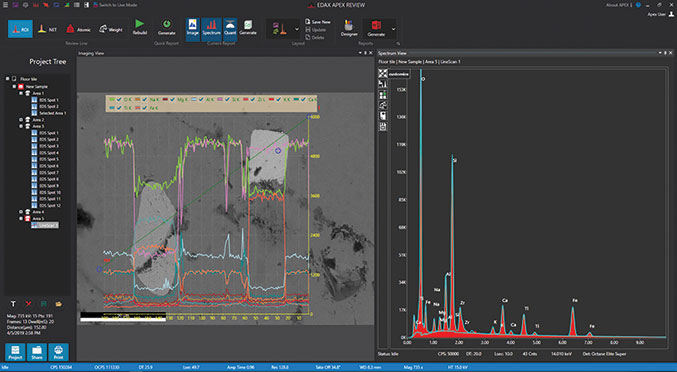The image size is (677, 372).
Task: Click the layout preset icon
Action: point(279,29)
